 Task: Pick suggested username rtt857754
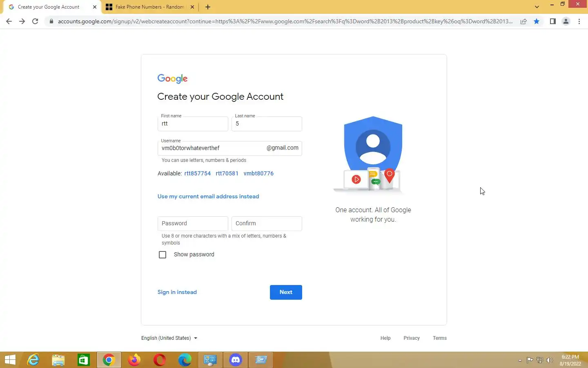(197, 173)
